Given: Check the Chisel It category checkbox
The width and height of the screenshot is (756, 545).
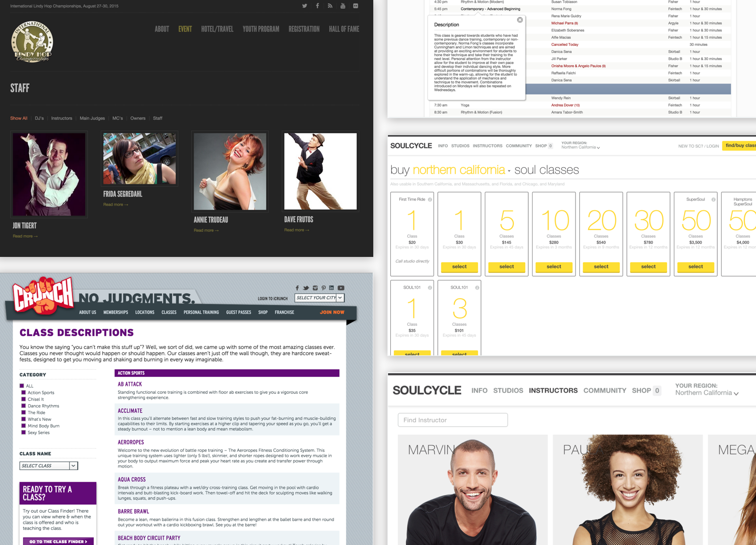Looking at the screenshot, I should [x=23, y=399].
